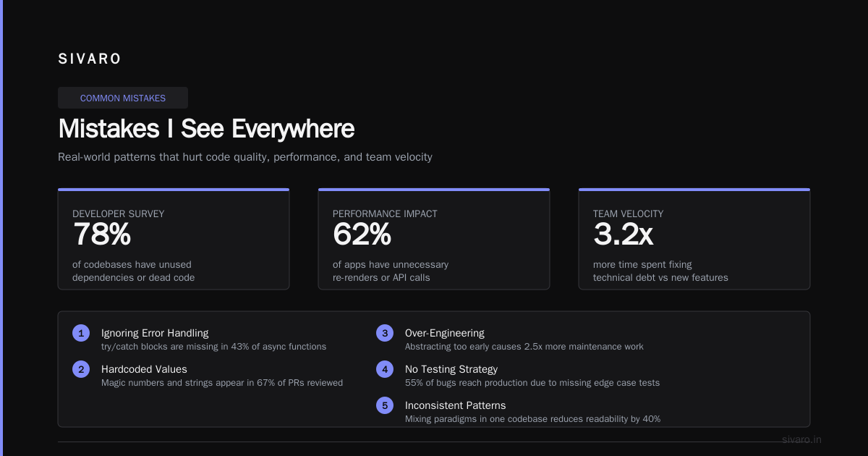This screenshot has height=456, width=868.
Task: Select the COMMON MISTAKES tag
Action: pos(123,98)
